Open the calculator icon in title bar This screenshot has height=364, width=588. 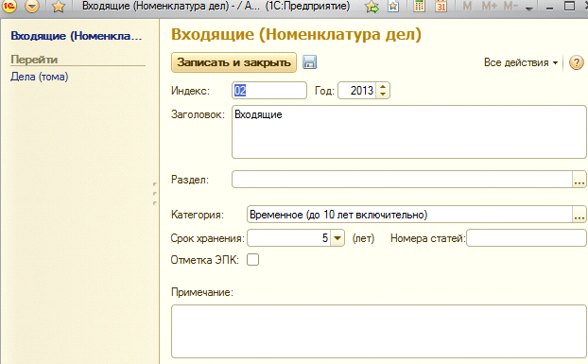[419, 7]
